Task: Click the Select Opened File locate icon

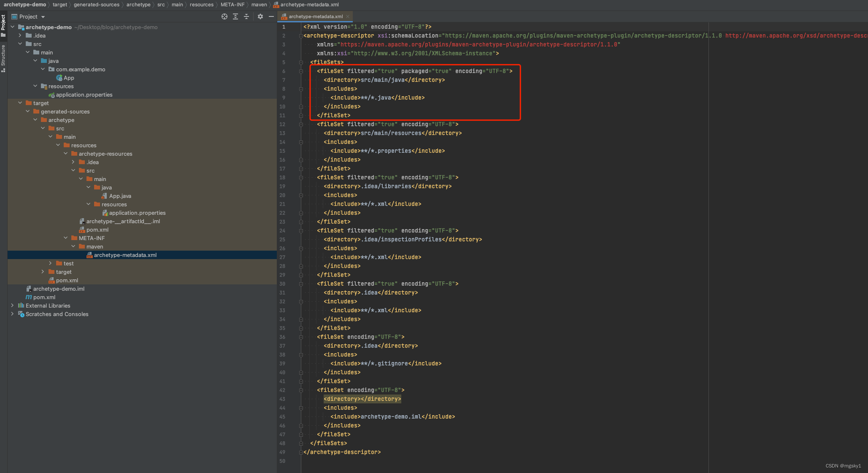Action: tap(224, 16)
